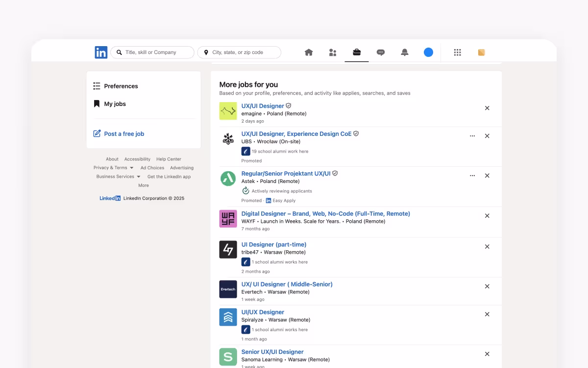
Task: Open UX/ UI Designer ( Middle-Senior) job
Action: (287, 284)
